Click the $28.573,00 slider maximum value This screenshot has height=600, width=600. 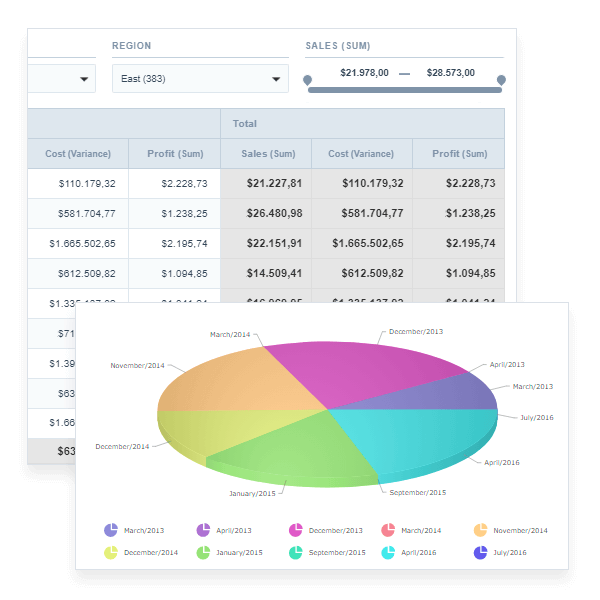click(x=451, y=73)
